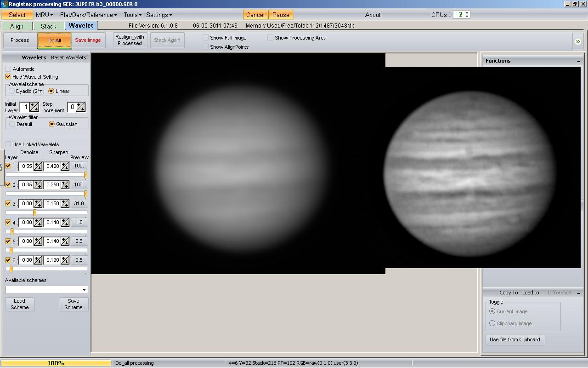Click the Process button
The height and width of the screenshot is (368, 588).
tap(20, 40)
